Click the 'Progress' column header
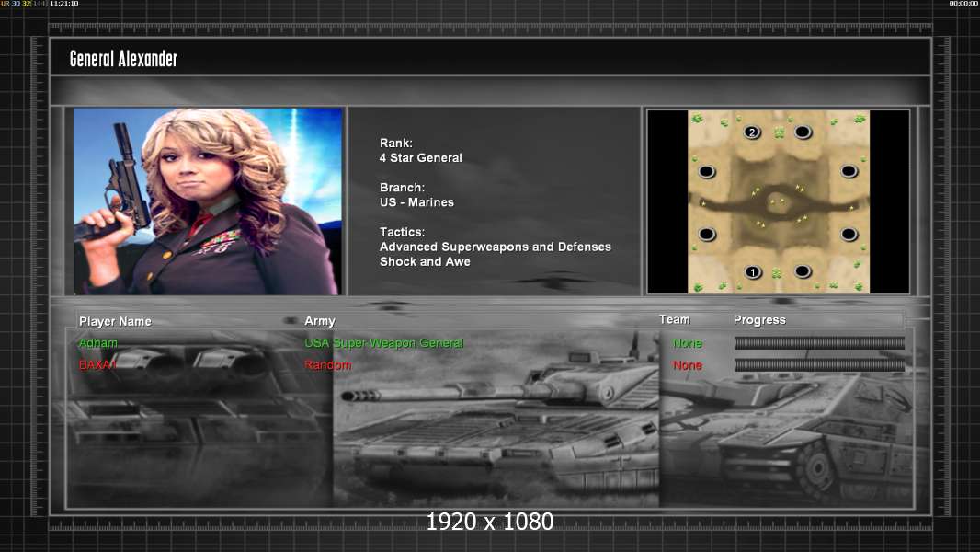 pos(759,320)
